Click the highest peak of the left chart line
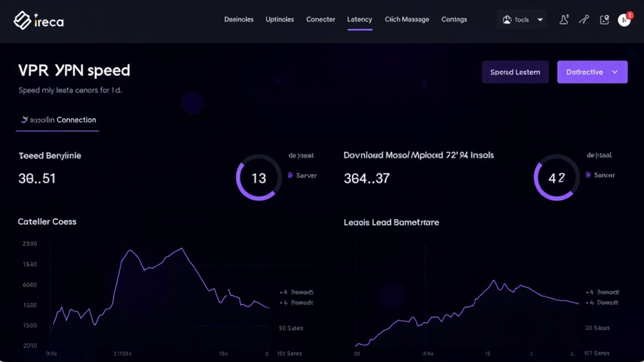The width and height of the screenshot is (644, 362). 182,248
